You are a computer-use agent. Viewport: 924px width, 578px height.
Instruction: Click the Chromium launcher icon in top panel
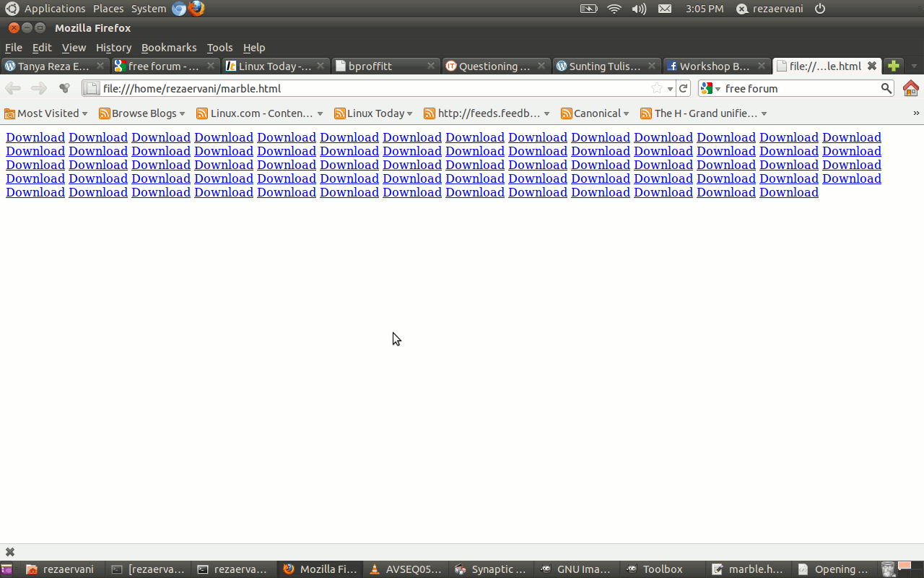179,9
